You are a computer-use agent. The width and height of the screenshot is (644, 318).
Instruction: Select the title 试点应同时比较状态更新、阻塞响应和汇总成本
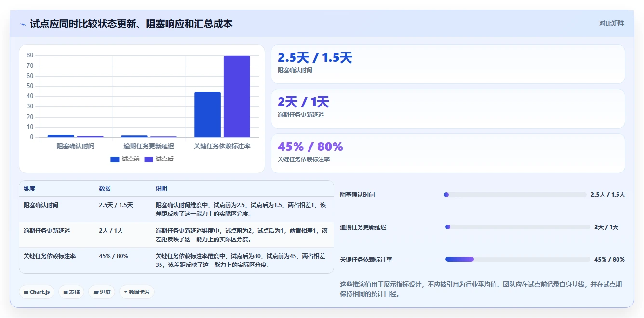(x=131, y=24)
